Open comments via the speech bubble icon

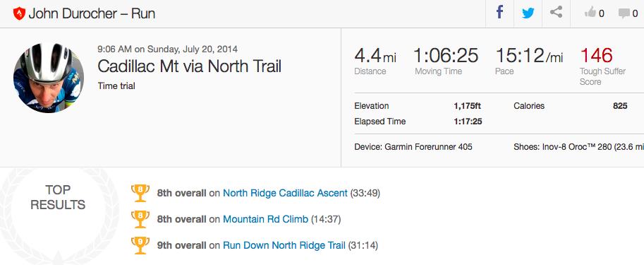tap(624, 13)
